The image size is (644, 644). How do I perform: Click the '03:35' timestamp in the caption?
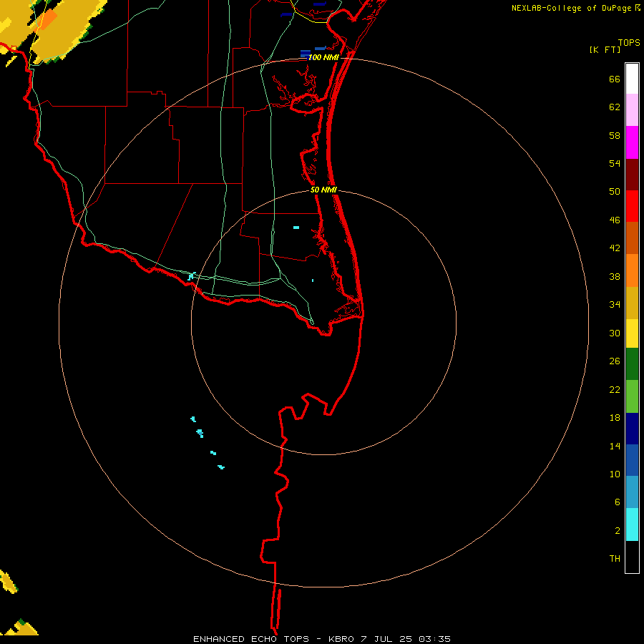434,639
